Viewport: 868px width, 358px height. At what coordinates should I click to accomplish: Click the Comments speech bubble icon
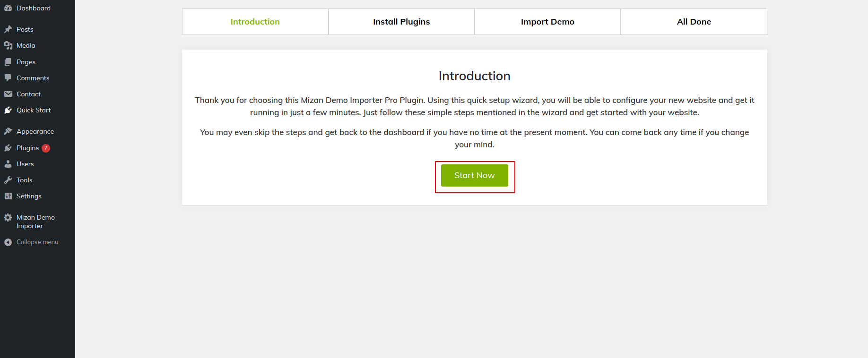click(x=8, y=78)
